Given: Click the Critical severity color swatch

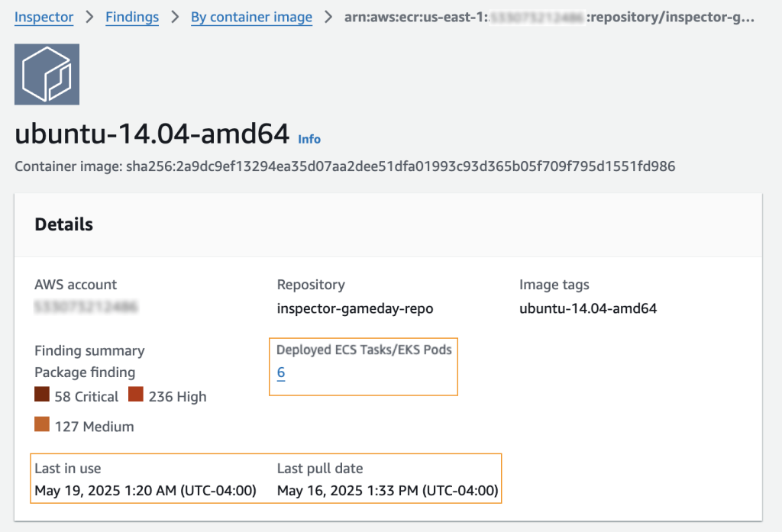Looking at the screenshot, I should click(x=42, y=394).
